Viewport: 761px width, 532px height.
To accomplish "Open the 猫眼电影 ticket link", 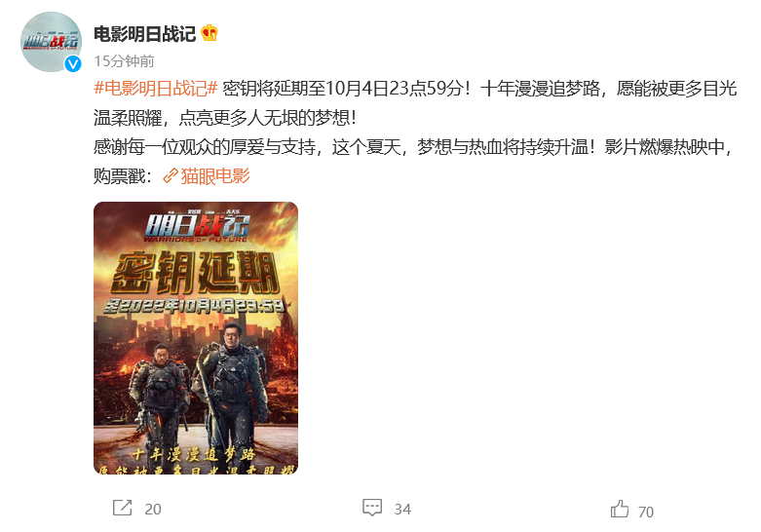I will point(215,175).
